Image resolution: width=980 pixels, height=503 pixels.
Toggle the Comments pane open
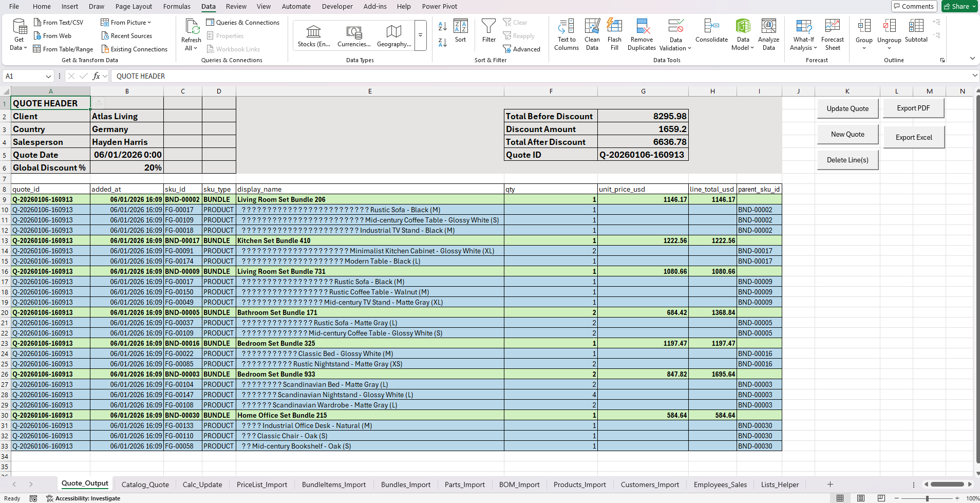tap(913, 6)
